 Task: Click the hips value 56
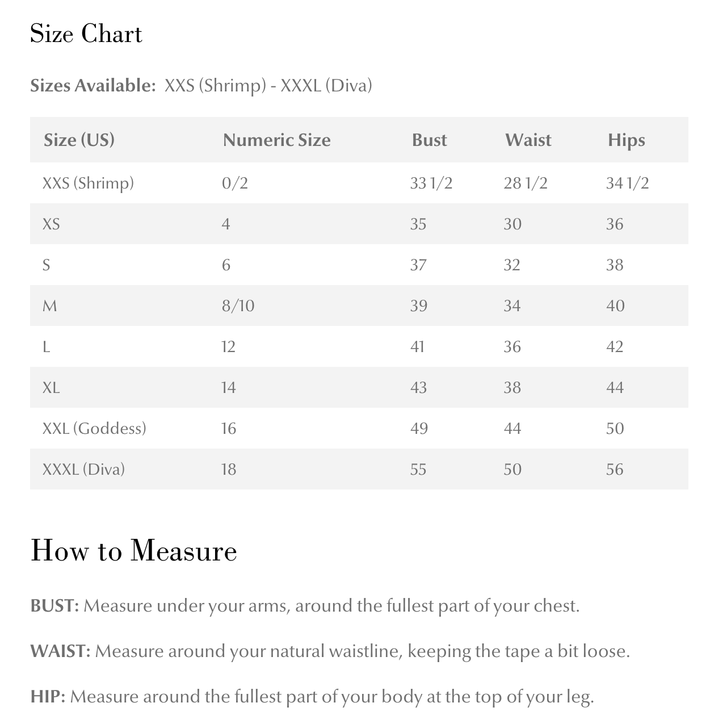point(615,469)
